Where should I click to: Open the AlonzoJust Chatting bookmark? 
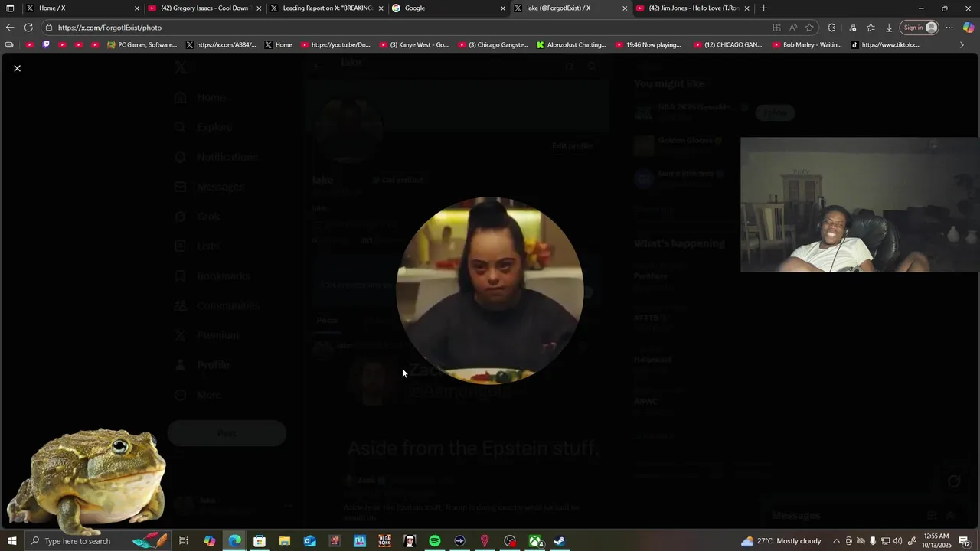point(571,45)
